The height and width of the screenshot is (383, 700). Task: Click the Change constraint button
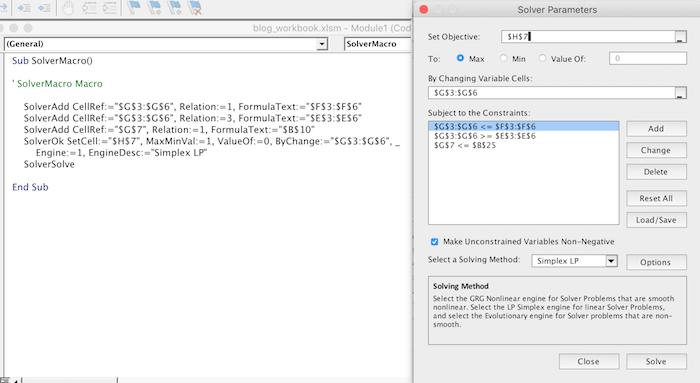pos(656,150)
